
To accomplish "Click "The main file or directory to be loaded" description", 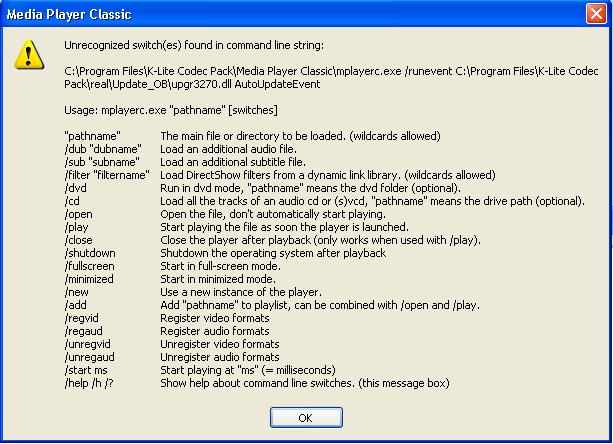I will (x=300, y=136).
